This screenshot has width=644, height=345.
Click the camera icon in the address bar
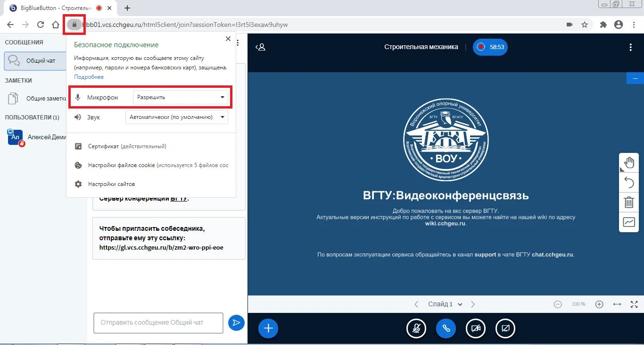point(569,24)
